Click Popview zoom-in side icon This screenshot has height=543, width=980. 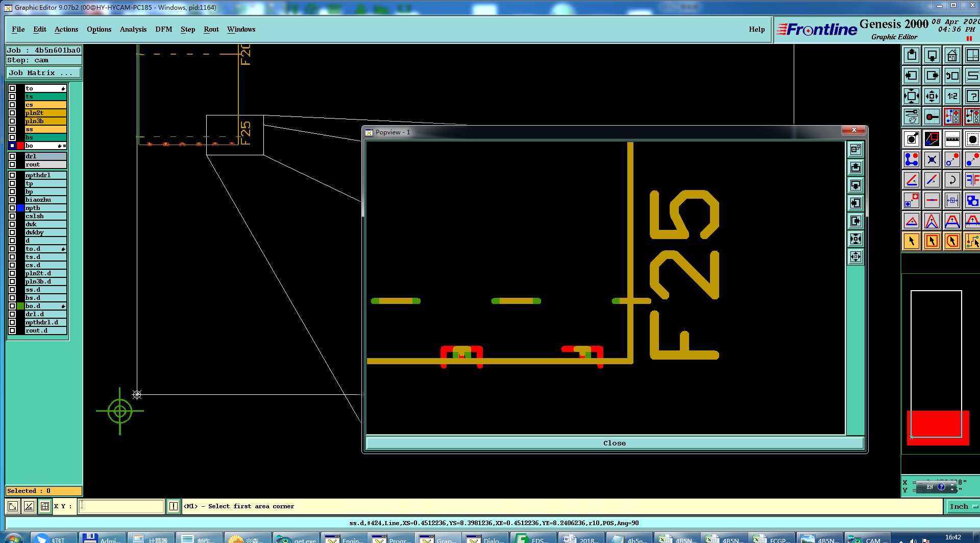coord(856,239)
